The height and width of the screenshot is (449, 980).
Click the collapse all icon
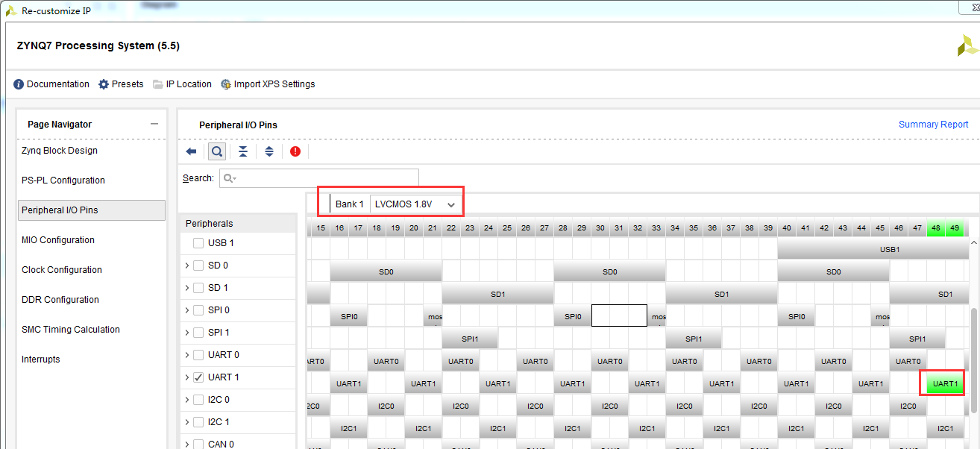tap(243, 151)
